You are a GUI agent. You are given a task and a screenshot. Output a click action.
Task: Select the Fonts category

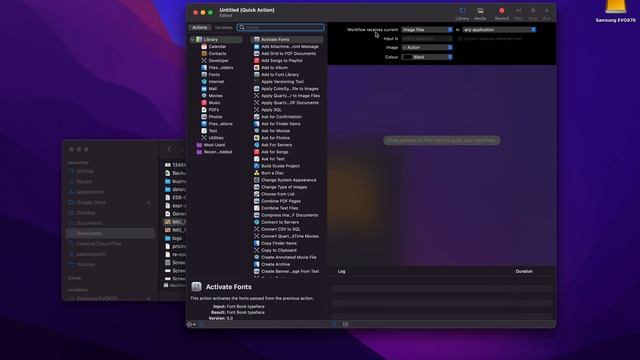click(210, 75)
